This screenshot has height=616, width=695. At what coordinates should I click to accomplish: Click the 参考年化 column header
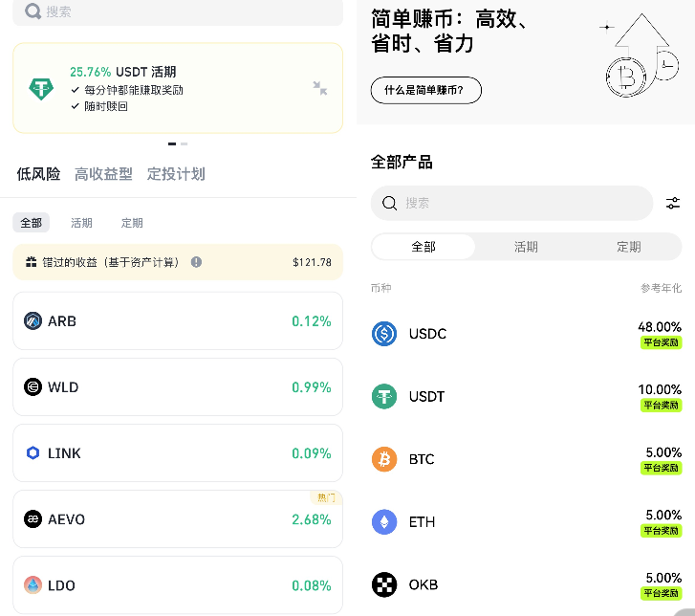point(661,288)
